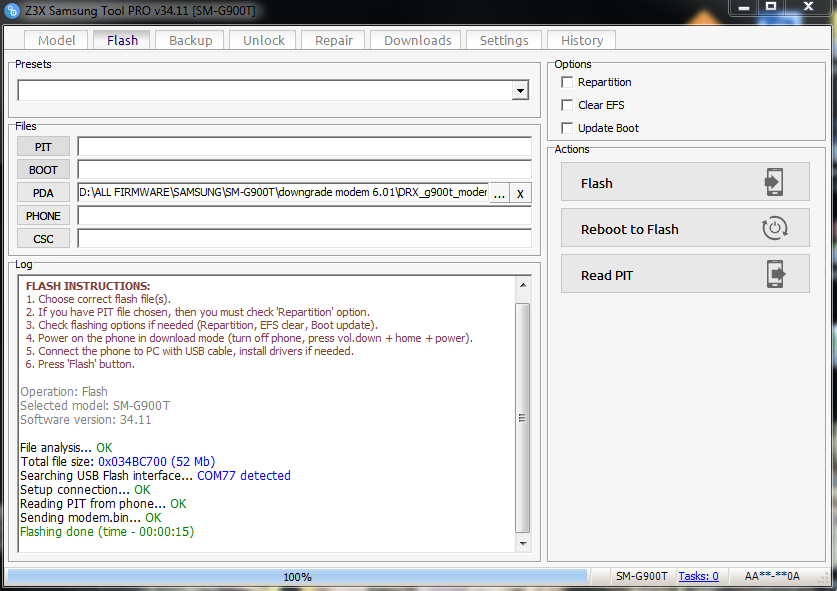Click the phone icon on Flash button
Image resolution: width=837 pixels, height=591 pixels.
coord(774,182)
